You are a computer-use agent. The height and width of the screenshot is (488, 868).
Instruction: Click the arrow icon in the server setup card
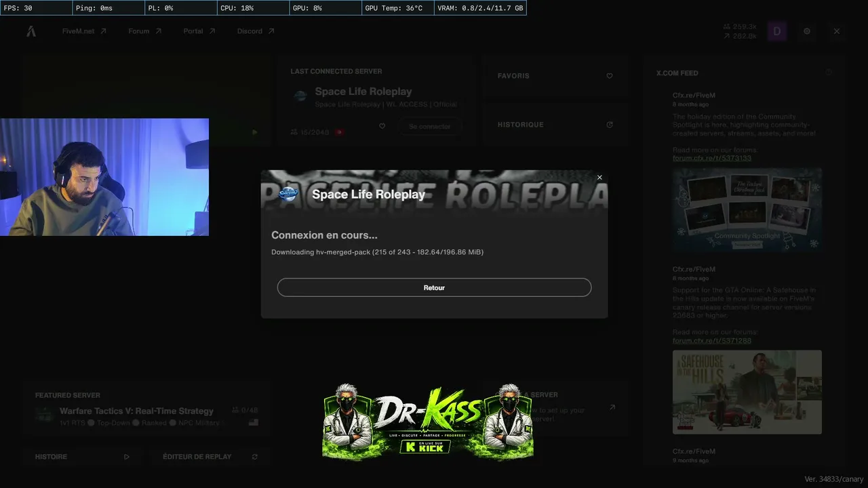click(x=612, y=407)
